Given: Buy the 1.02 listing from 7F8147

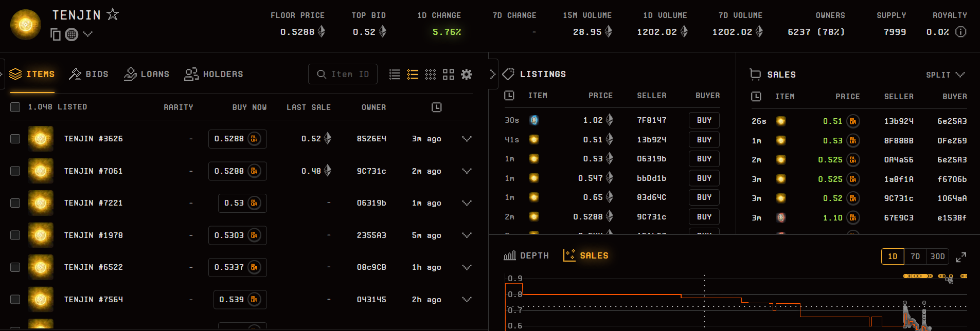Looking at the screenshot, I should [704, 120].
